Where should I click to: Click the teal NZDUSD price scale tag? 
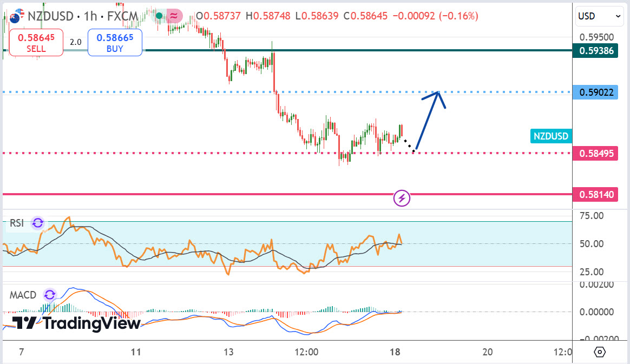[x=550, y=136]
